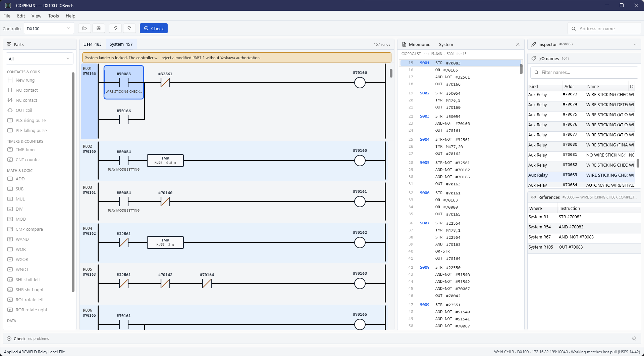Image resolution: width=644 pixels, height=356 pixels.
Task: Save using the floppy disk toolbar icon
Action: click(x=99, y=29)
